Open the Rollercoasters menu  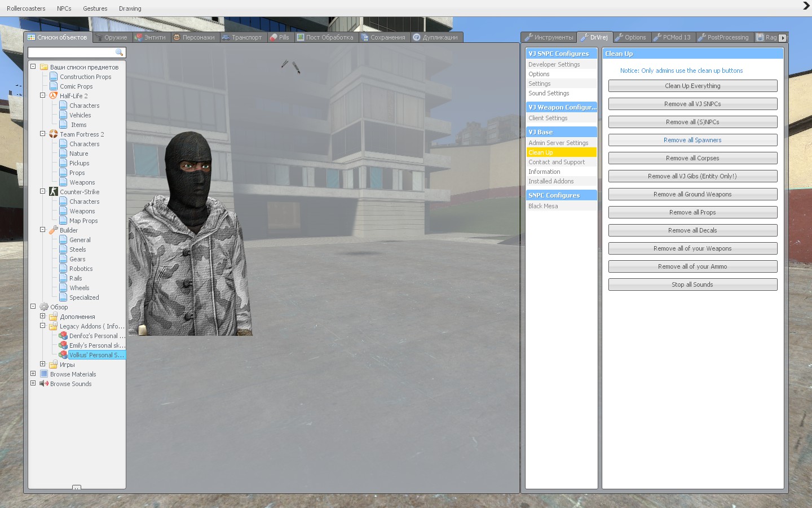point(26,8)
